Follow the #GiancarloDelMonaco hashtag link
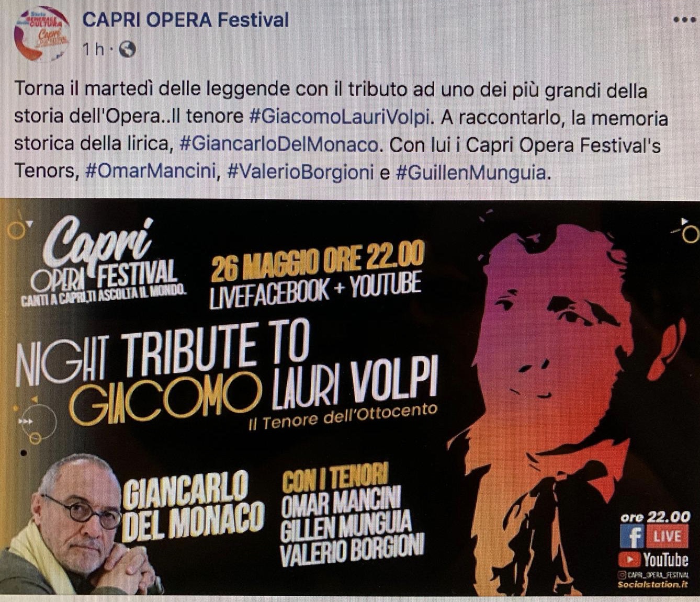Screen dimensions: 700x602 (x=278, y=145)
